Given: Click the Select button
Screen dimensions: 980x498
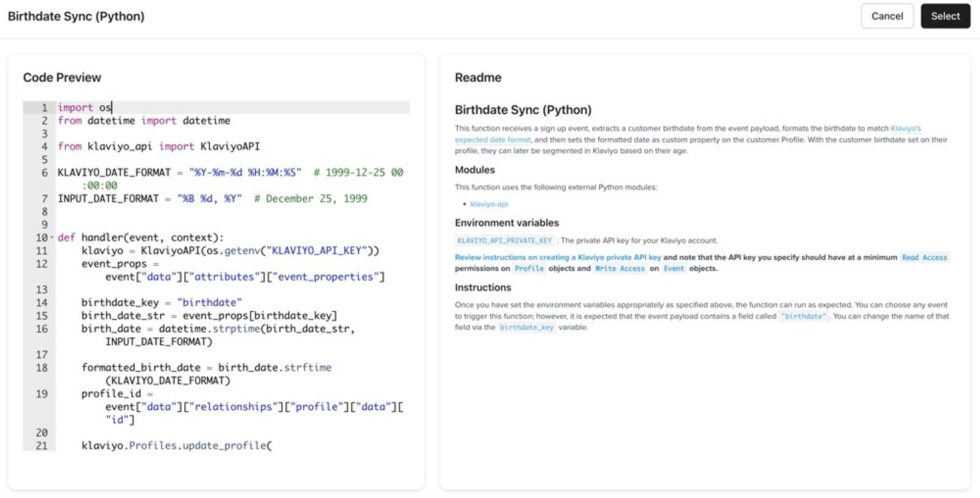Looking at the screenshot, I should tap(945, 16).
